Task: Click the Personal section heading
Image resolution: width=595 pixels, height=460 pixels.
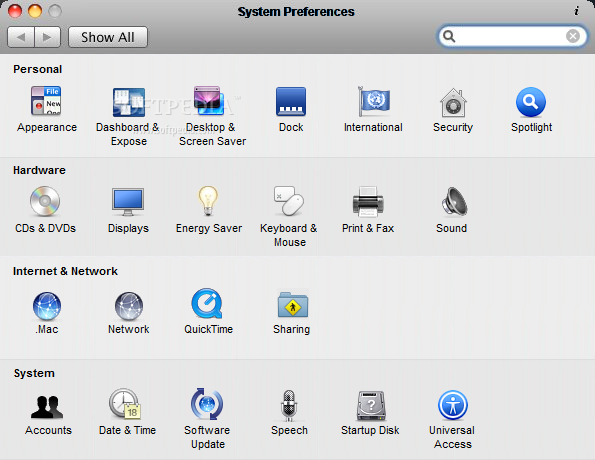Action: [x=38, y=69]
